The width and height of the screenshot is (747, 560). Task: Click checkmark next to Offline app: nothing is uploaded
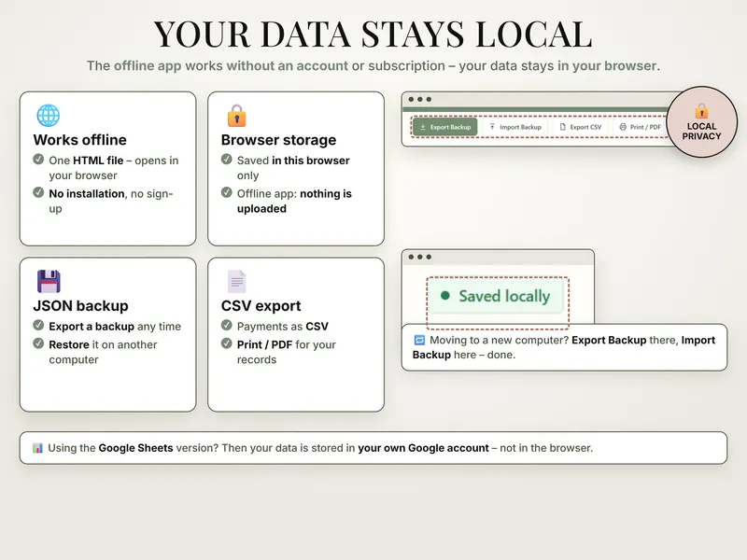tap(227, 192)
